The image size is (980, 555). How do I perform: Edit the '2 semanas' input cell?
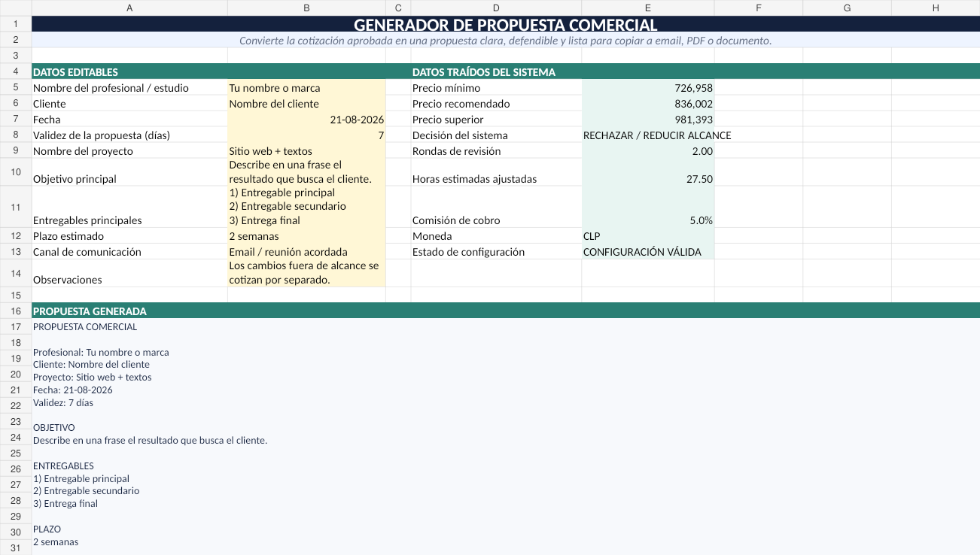(306, 236)
